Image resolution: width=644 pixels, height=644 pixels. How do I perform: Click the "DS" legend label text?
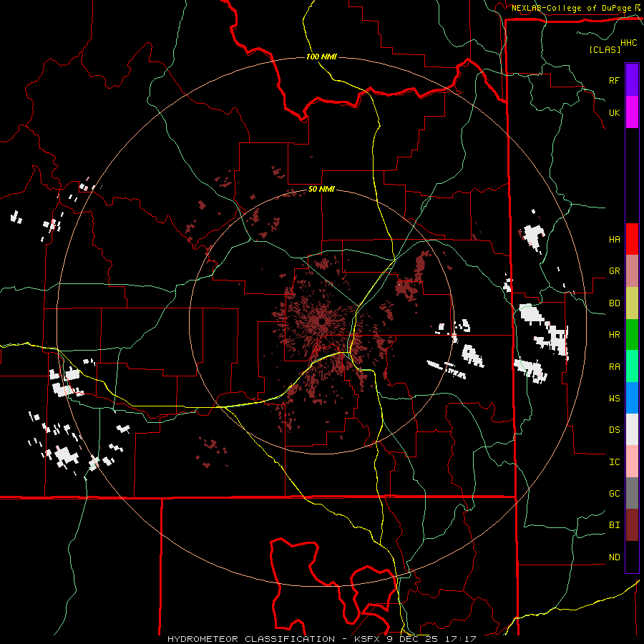point(614,430)
